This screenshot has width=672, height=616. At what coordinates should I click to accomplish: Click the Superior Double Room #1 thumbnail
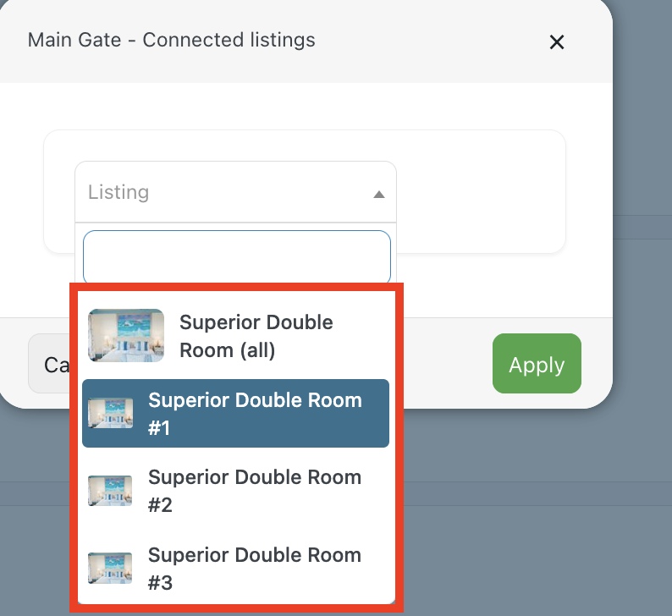click(x=110, y=414)
